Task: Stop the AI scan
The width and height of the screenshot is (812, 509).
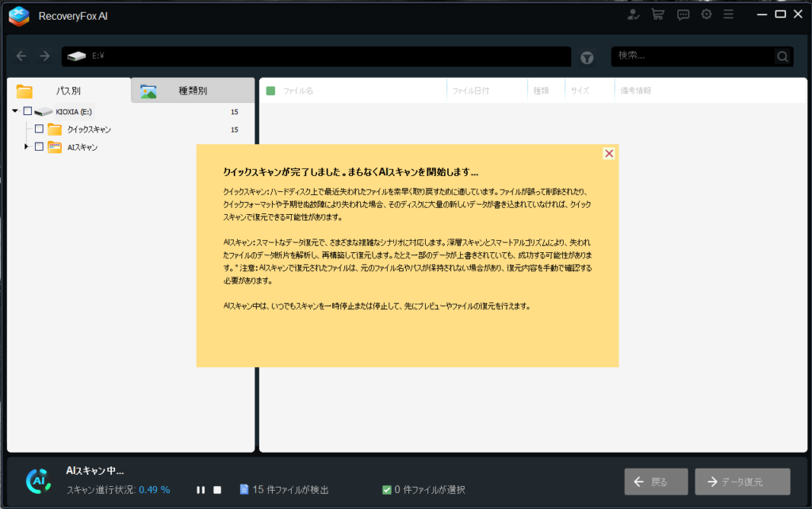Action: 217,490
